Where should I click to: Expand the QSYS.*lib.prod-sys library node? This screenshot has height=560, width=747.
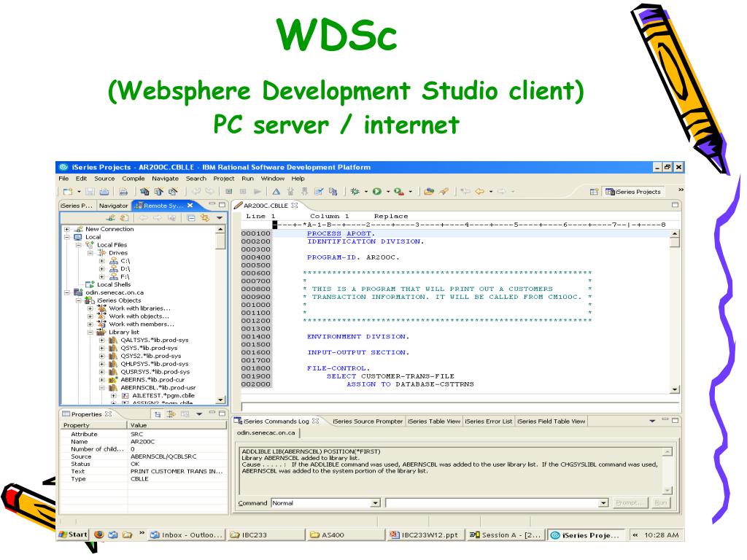coord(101,348)
